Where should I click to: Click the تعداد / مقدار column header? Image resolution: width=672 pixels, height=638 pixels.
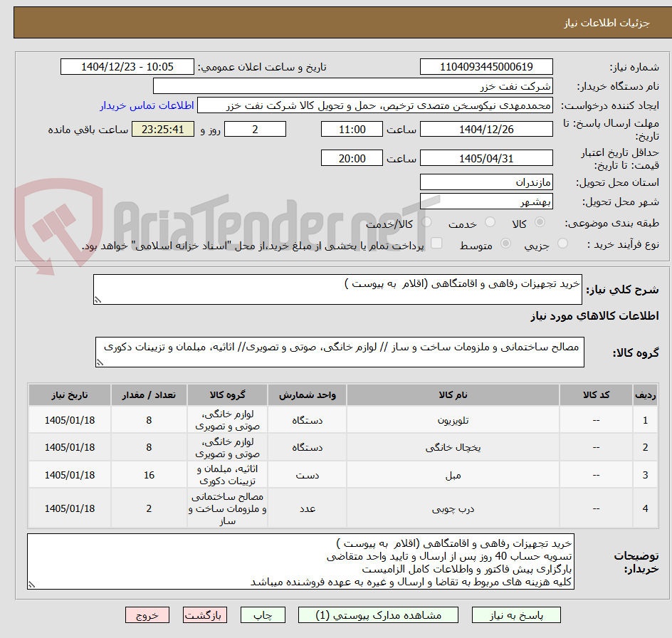149,395
